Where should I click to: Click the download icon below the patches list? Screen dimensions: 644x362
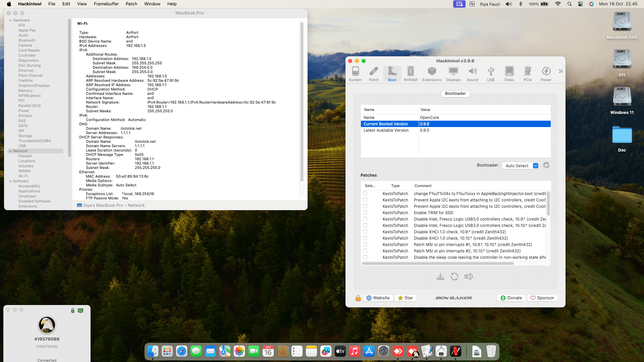click(440, 277)
